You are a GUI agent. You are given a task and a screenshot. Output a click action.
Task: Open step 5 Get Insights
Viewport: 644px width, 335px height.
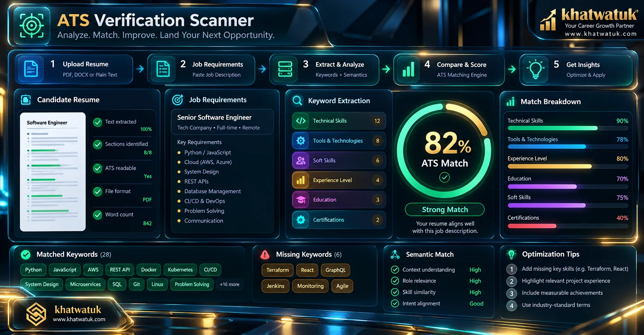[576, 70]
